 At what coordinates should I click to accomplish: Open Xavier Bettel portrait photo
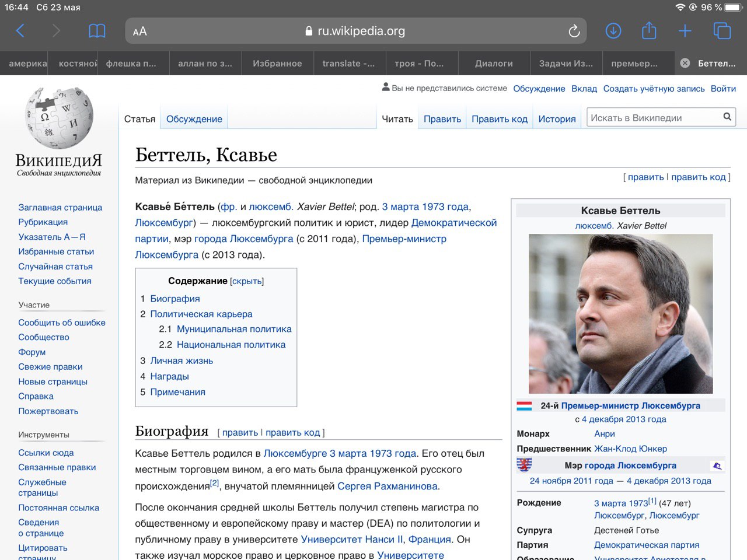620,314
